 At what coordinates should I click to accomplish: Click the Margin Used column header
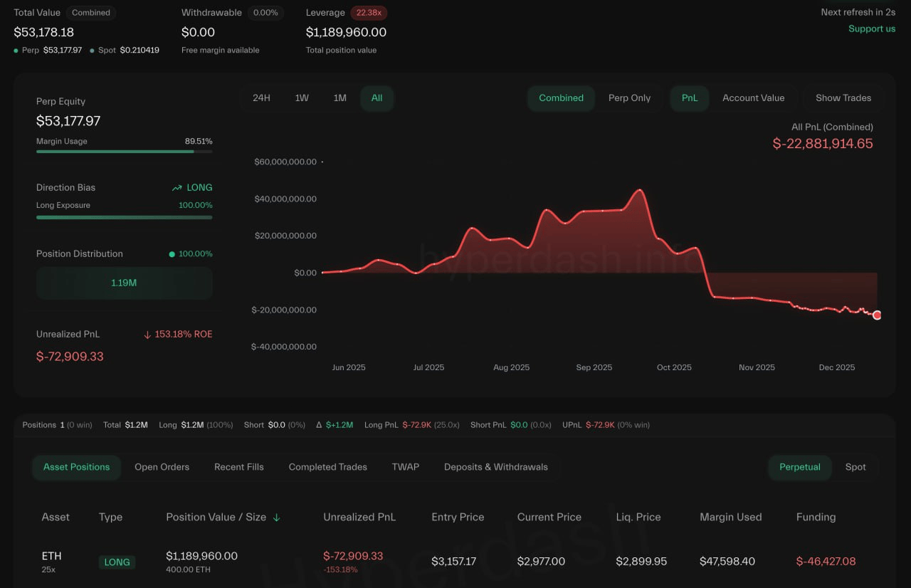pos(731,518)
